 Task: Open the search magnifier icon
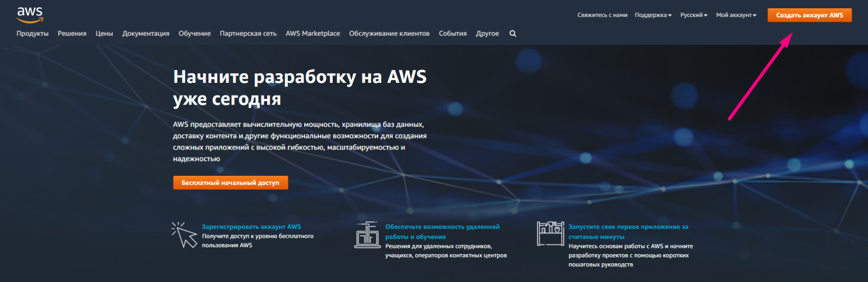click(x=513, y=33)
